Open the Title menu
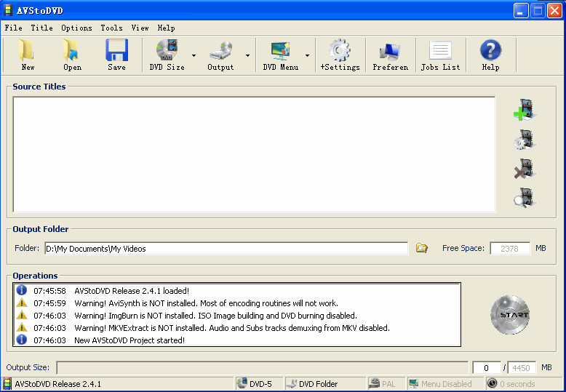The height and width of the screenshot is (392, 566). 42,28
